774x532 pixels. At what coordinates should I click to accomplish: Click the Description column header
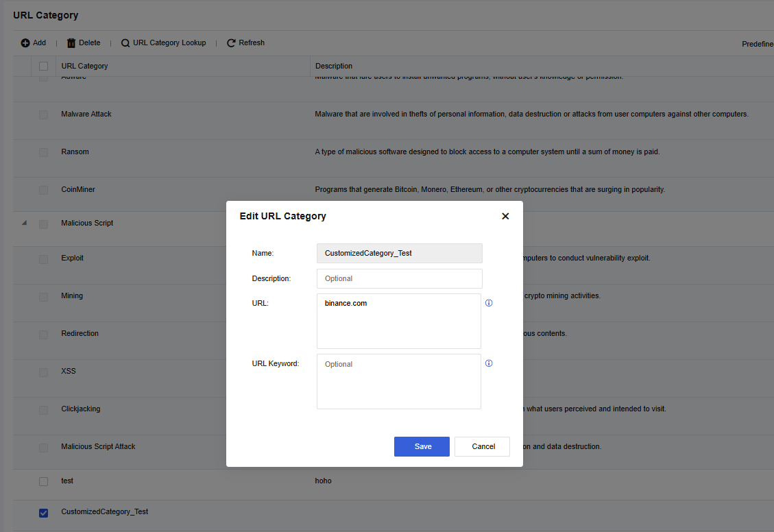(334, 66)
